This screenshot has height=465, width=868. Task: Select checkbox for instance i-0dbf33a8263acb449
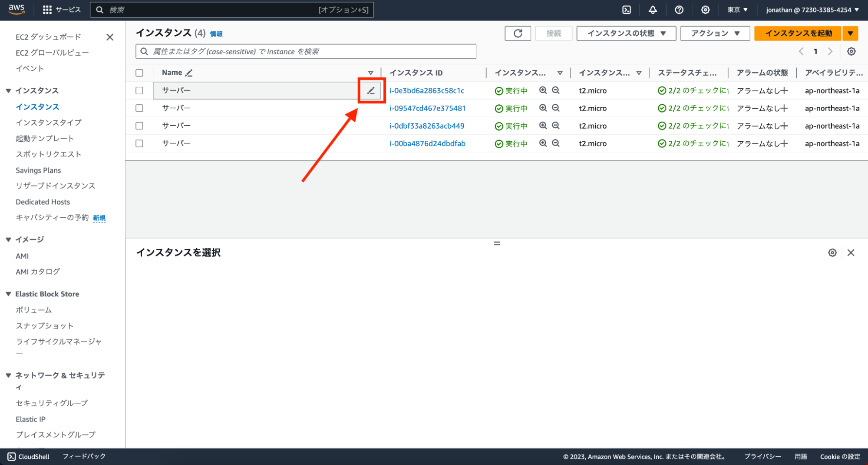[x=139, y=126]
